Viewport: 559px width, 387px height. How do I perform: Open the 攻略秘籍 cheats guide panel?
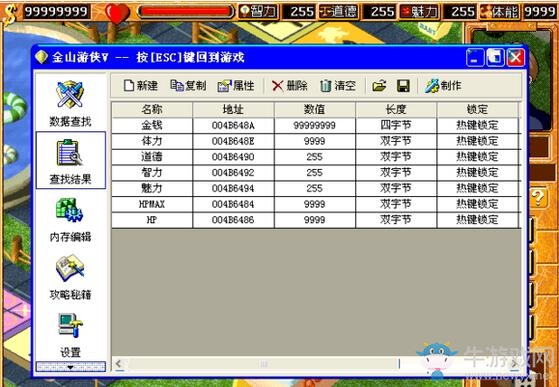[70, 277]
